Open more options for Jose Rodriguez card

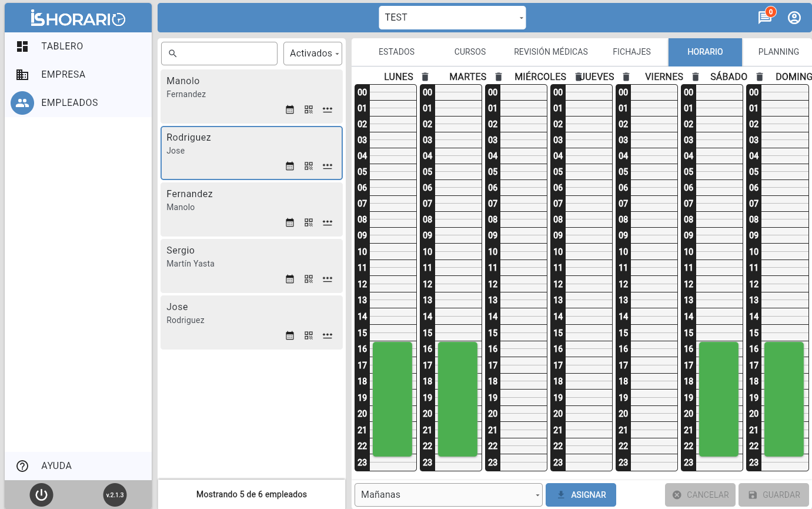pyautogui.click(x=328, y=335)
